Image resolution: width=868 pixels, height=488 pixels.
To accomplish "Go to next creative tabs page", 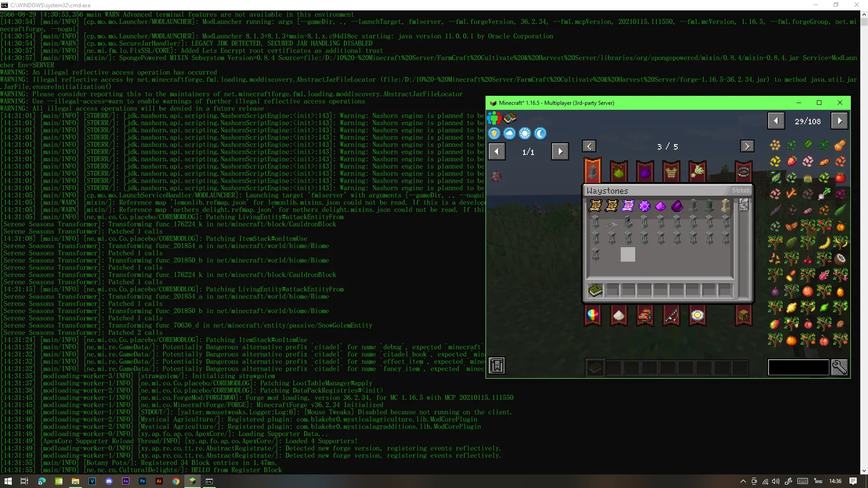I will coord(747,146).
